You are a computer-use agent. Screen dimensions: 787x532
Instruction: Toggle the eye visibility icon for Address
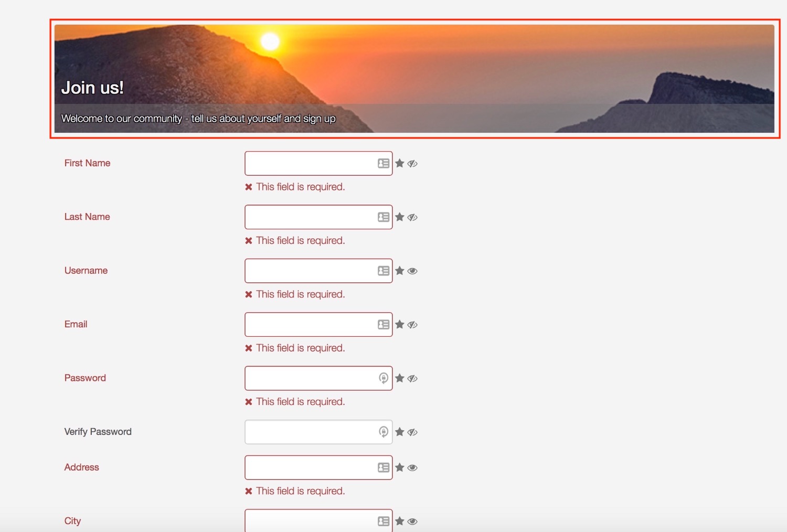click(x=412, y=468)
